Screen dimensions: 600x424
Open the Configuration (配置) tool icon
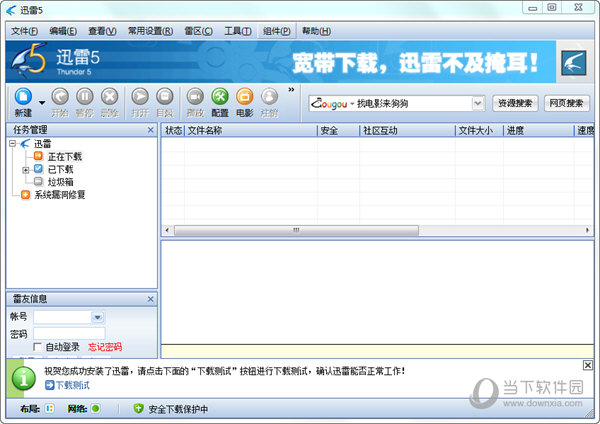pos(220,96)
